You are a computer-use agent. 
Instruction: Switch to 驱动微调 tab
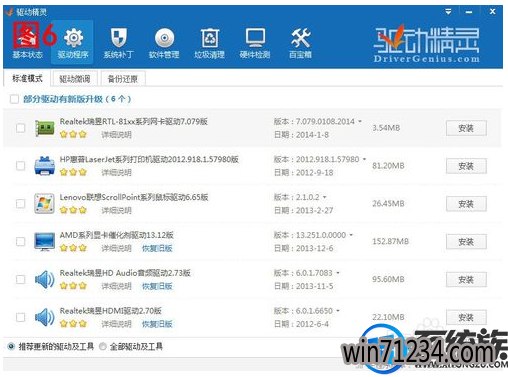pos(75,79)
